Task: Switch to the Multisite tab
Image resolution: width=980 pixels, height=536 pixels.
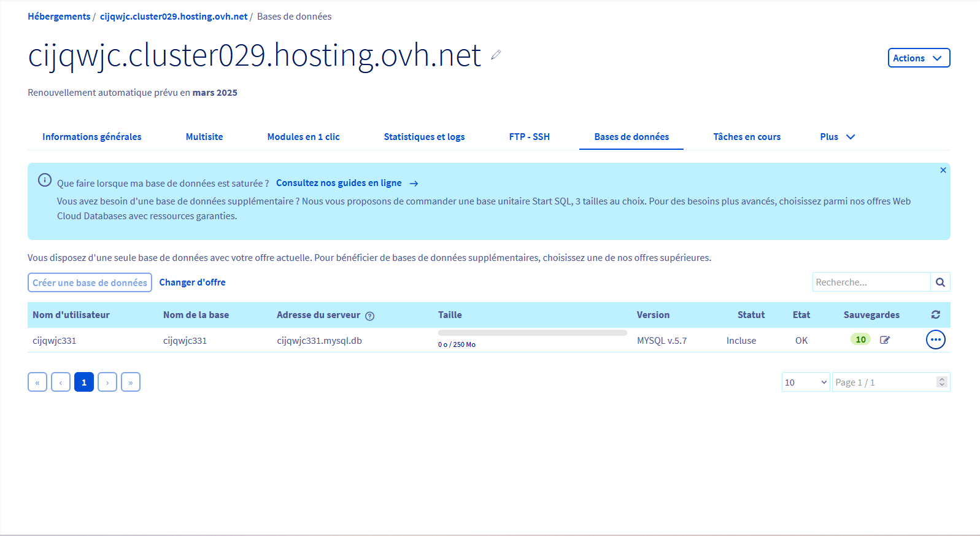Action: click(204, 137)
